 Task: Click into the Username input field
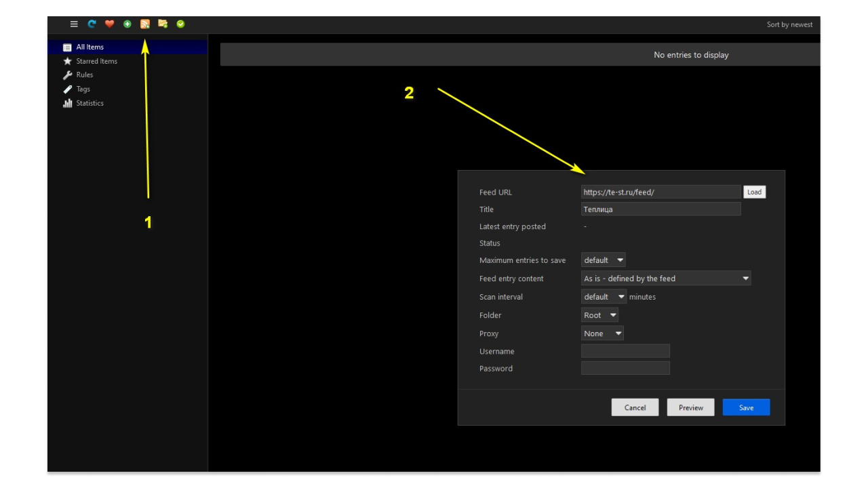(x=625, y=351)
